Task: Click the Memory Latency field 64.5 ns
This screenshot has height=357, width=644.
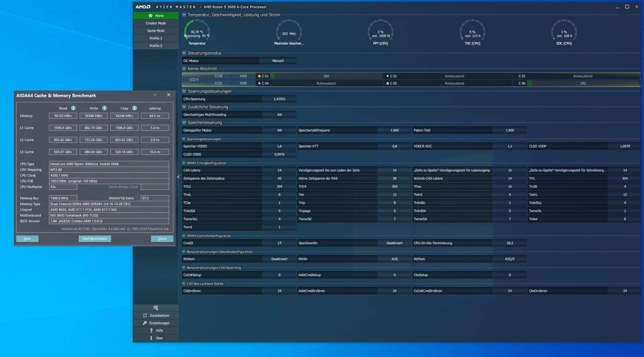Action: point(155,116)
